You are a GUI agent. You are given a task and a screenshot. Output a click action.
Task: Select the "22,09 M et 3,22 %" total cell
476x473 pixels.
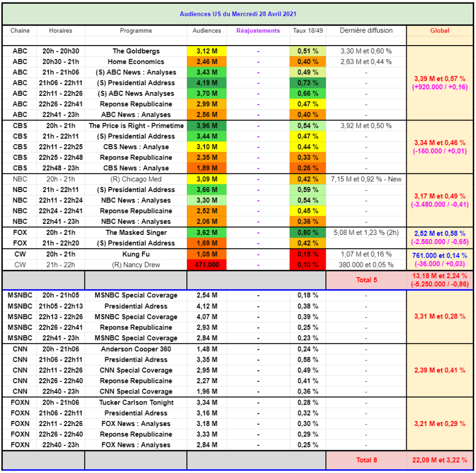(x=439, y=460)
